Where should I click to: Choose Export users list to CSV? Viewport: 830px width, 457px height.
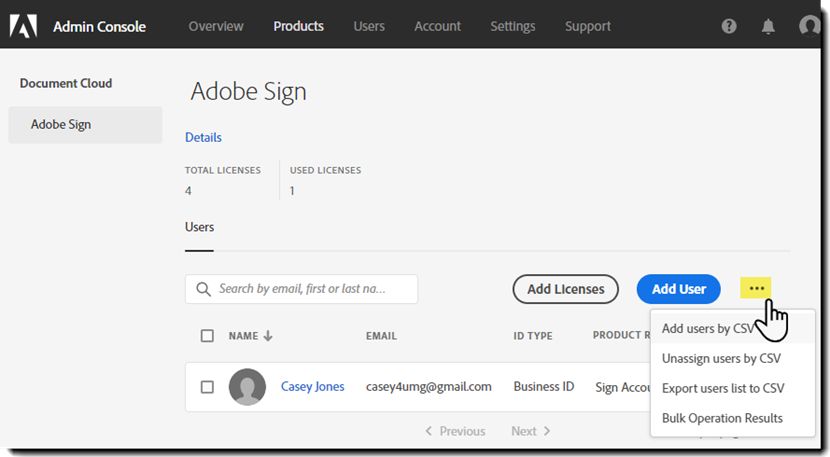[x=723, y=388]
